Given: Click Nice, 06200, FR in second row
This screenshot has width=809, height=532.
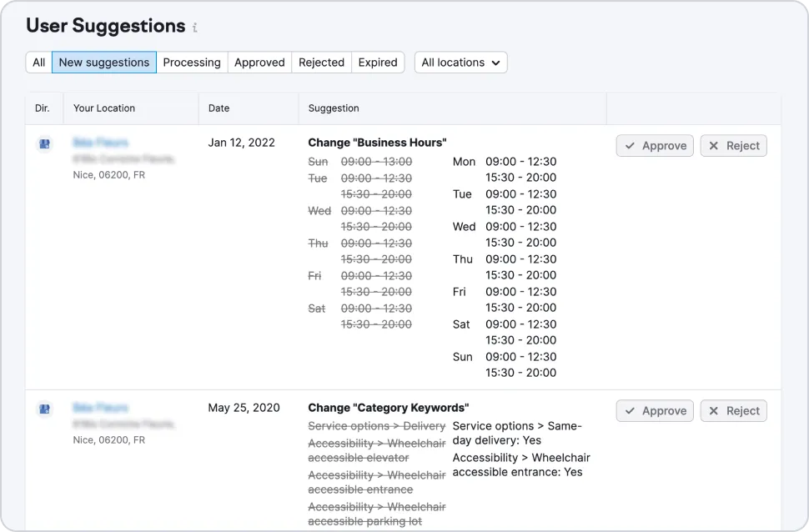Looking at the screenshot, I should (x=109, y=440).
